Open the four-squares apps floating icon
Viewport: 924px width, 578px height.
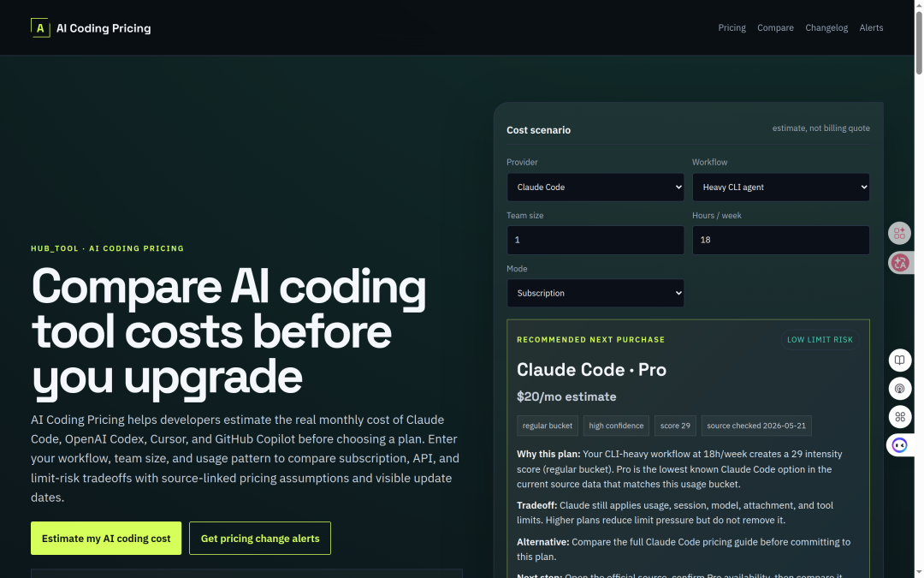[x=900, y=417]
